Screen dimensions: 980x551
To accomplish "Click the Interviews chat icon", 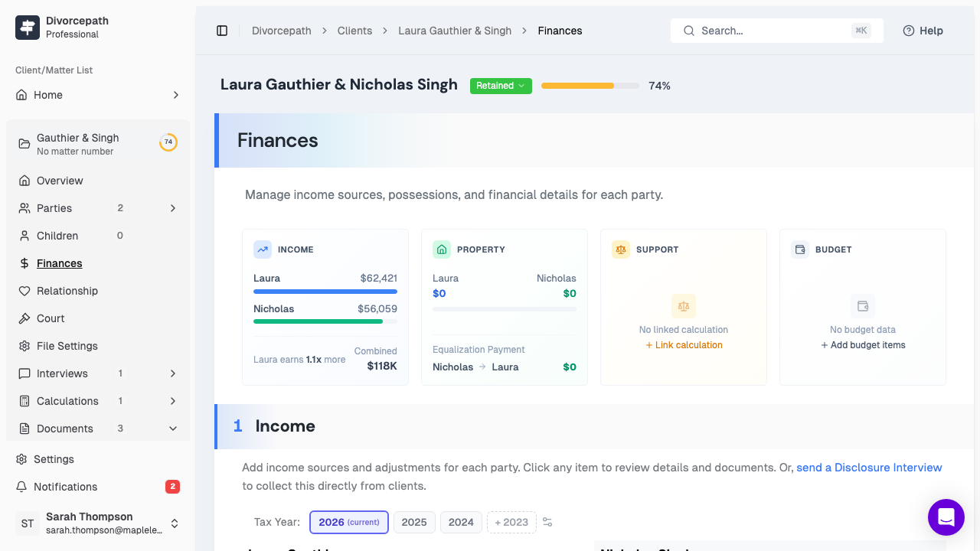I will point(24,373).
